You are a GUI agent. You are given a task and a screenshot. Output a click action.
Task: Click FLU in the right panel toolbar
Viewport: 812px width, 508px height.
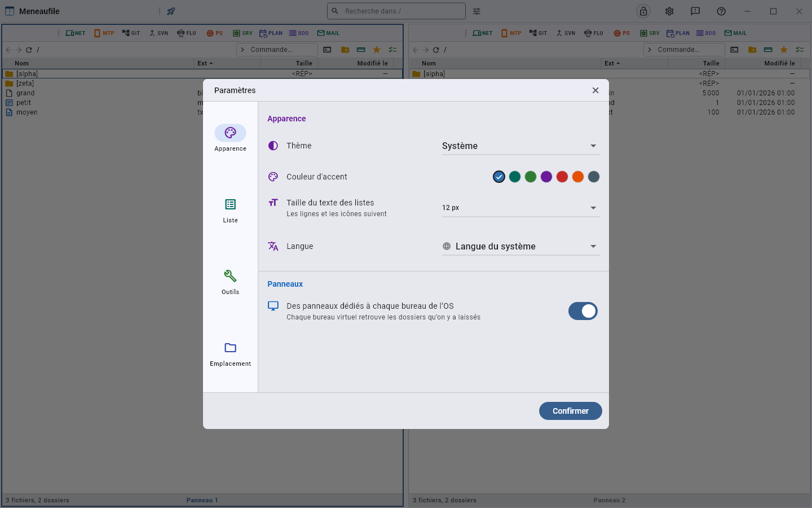coord(594,33)
